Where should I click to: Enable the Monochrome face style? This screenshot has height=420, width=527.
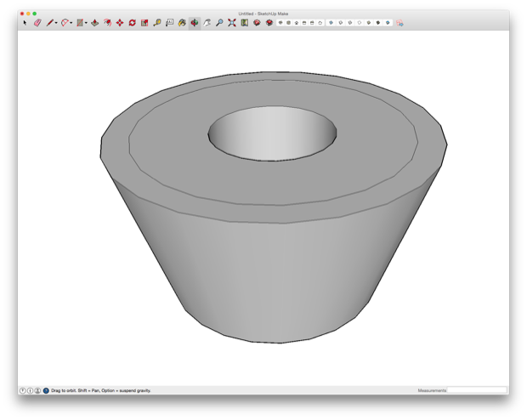[388, 23]
